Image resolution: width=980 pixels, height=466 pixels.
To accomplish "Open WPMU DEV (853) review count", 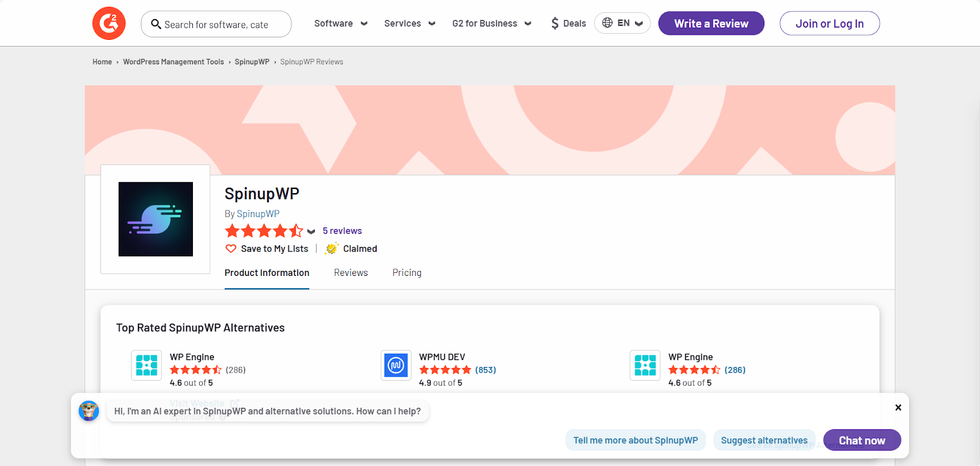I will (x=486, y=370).
